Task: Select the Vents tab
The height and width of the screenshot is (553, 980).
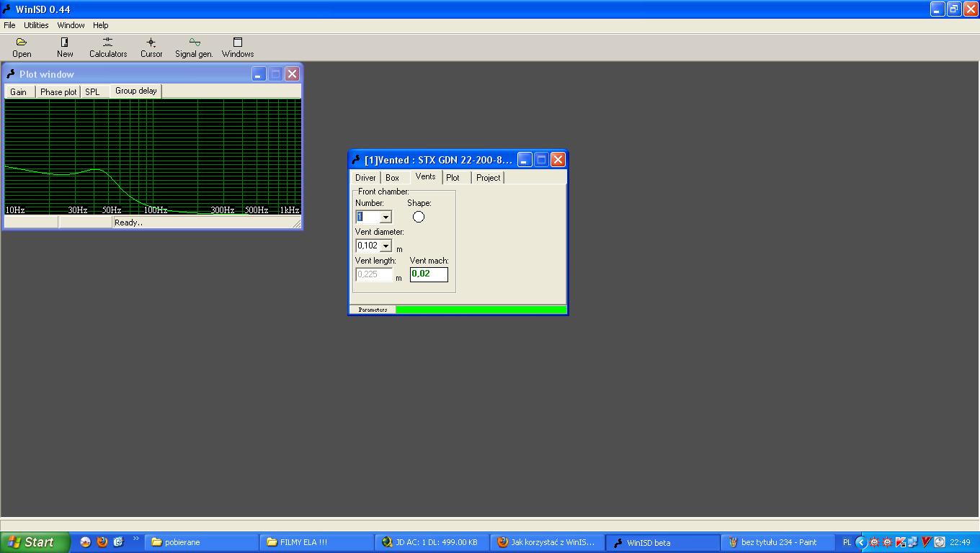Action: pyautogui.click(x=425, y=176)
